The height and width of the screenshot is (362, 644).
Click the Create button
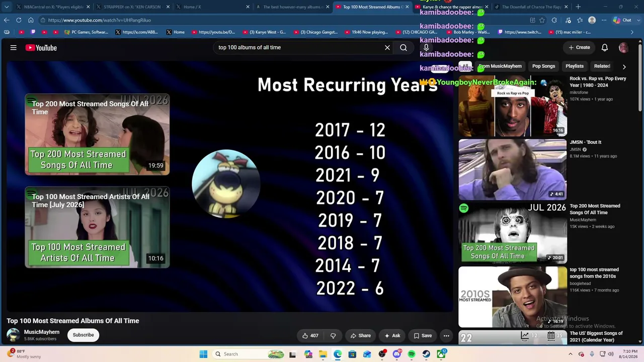click(579, 47)
